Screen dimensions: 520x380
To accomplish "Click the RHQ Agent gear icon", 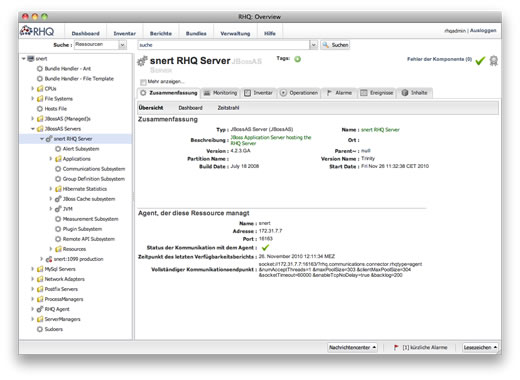I will click(40, 309).
